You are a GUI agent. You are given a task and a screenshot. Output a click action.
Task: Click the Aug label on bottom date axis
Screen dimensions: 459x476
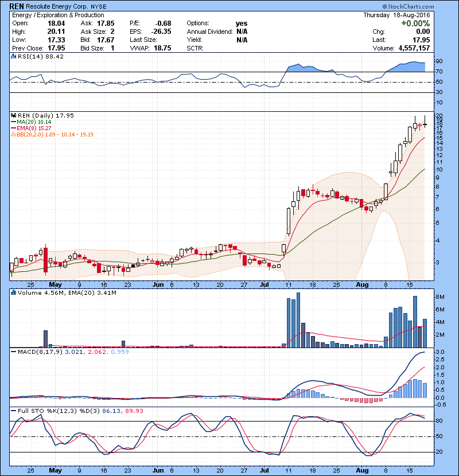click(362, 470)
